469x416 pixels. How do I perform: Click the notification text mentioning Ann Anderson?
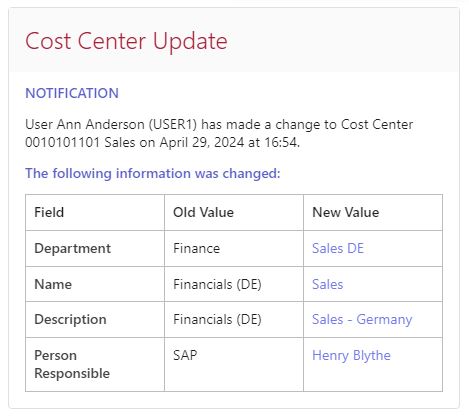tap(219, 134)
